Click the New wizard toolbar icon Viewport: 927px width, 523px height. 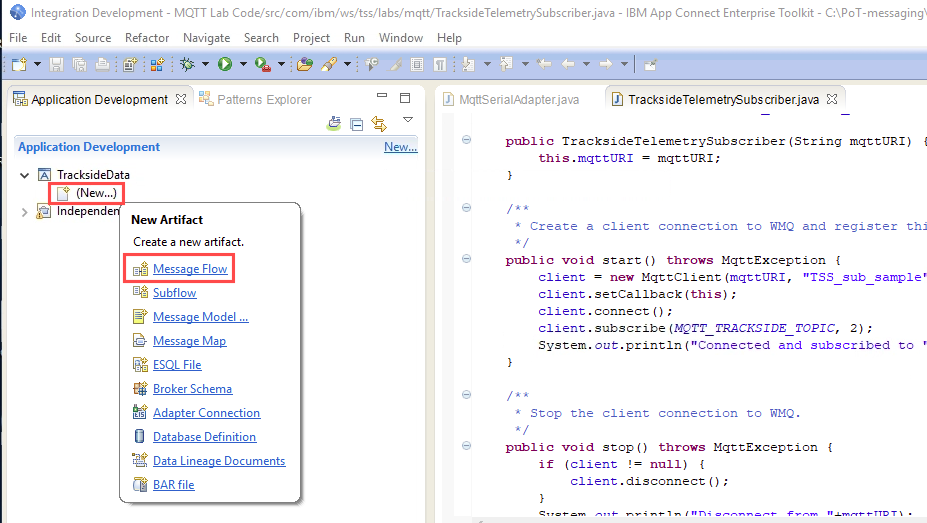click(x=20, y=64)
